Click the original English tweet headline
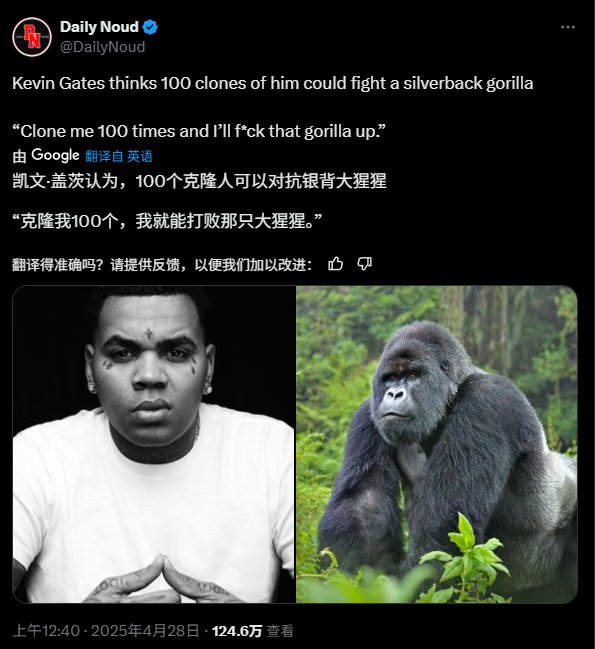The width and height of the screenshot is (595, 649). (273, 83)
